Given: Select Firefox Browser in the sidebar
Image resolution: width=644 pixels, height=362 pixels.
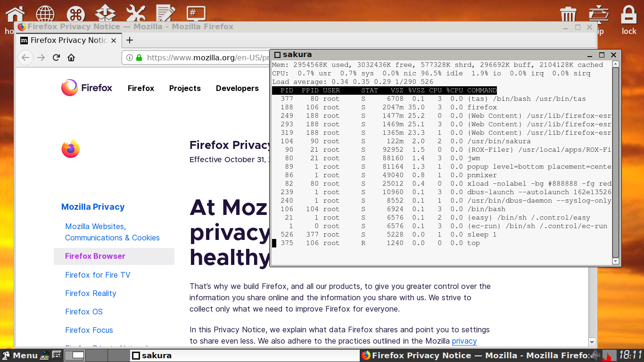Looking at the screenshot, I should coord(114,256).
